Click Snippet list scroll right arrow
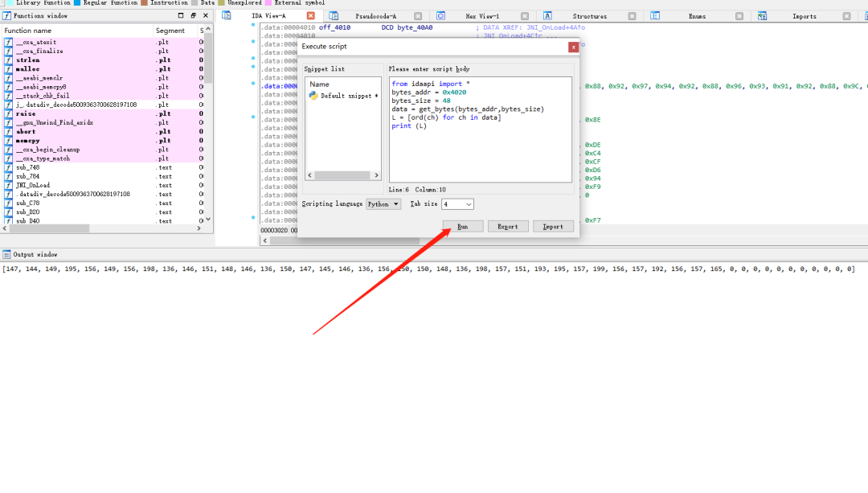The height and width of the screenshot is (493, 868). [376, 175]
